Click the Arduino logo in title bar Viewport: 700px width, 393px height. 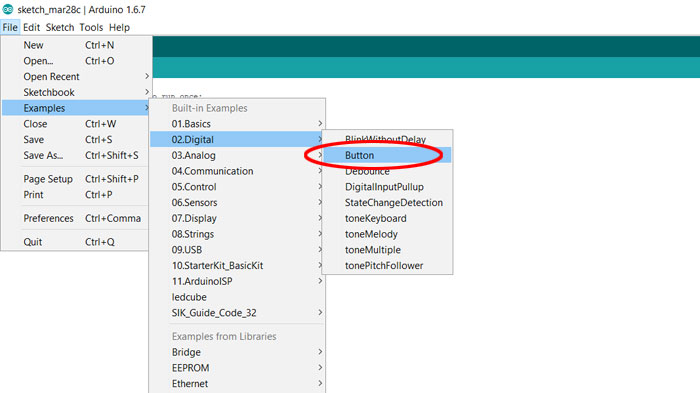click(x=8, y=9)
